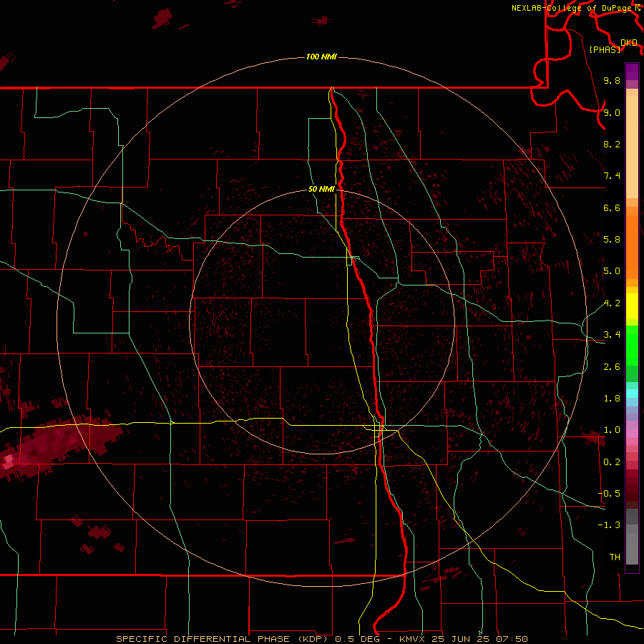Select the 8.2 scale value

pos(612,144)
